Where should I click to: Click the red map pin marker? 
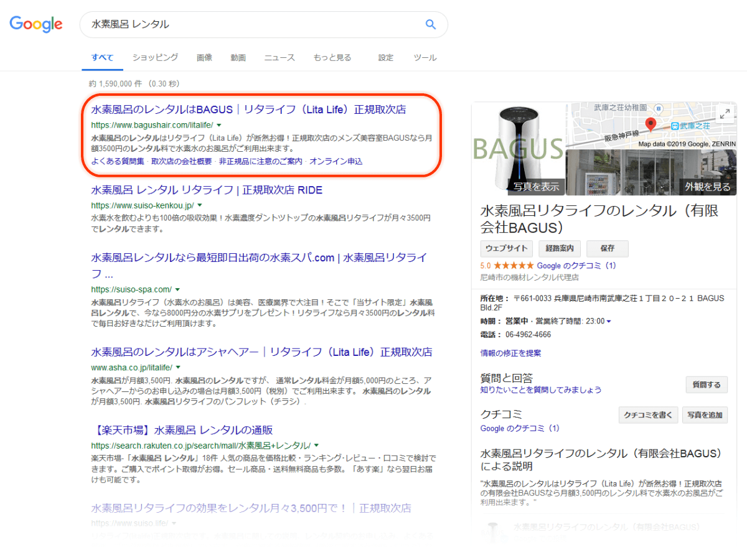[x=651, y=124]
